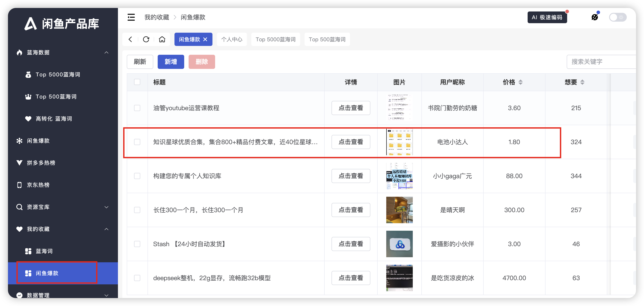Click the blue 新增 button
644x306 pixels.
click(171, 62)
